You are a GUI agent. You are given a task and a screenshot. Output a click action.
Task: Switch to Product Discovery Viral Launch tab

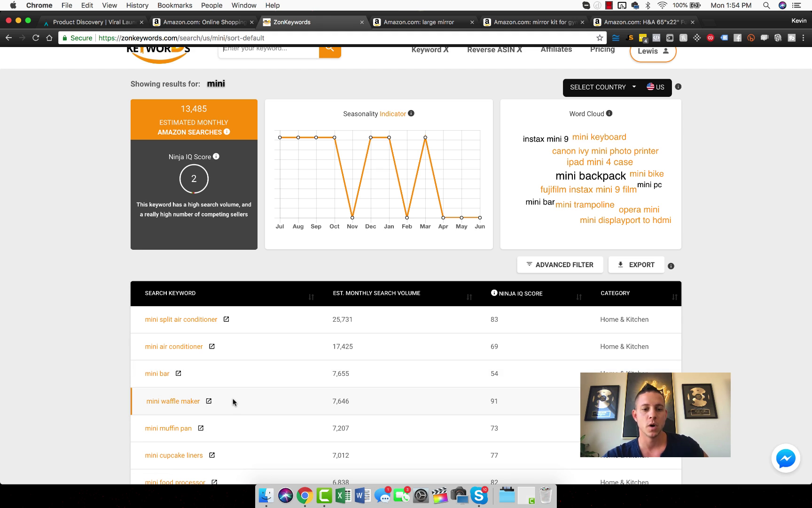tap(94, 22)
